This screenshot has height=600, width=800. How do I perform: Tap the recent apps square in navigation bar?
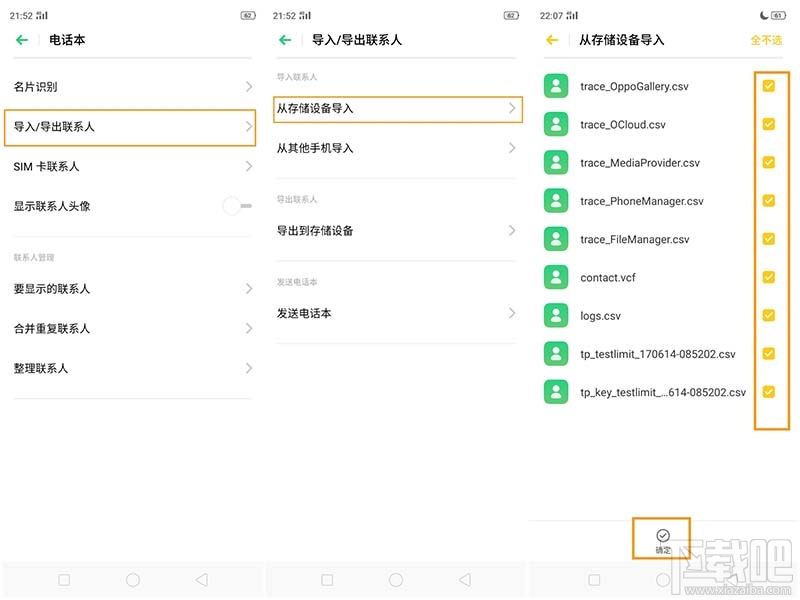64,578
